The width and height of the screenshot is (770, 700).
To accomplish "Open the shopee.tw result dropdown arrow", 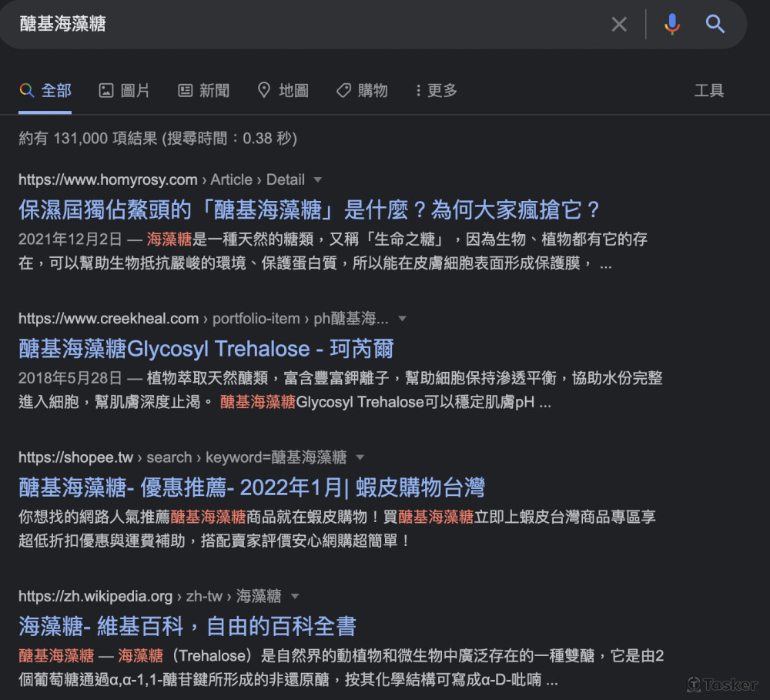I will pos(360,457).
